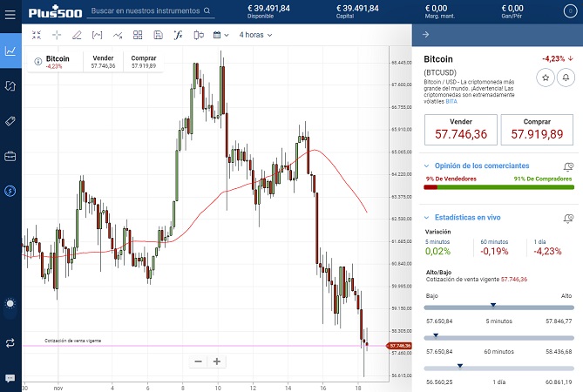Open the briefcase portfolio sidebar icon
This screenshot has width=583, height=392.
coord(10,156)
